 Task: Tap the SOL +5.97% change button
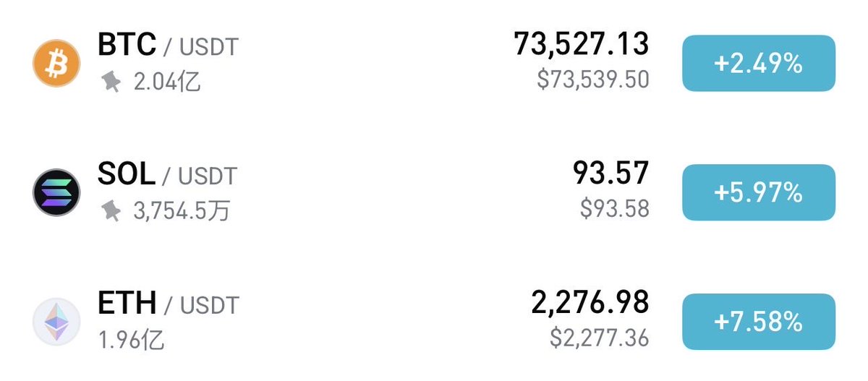[758, 192]
